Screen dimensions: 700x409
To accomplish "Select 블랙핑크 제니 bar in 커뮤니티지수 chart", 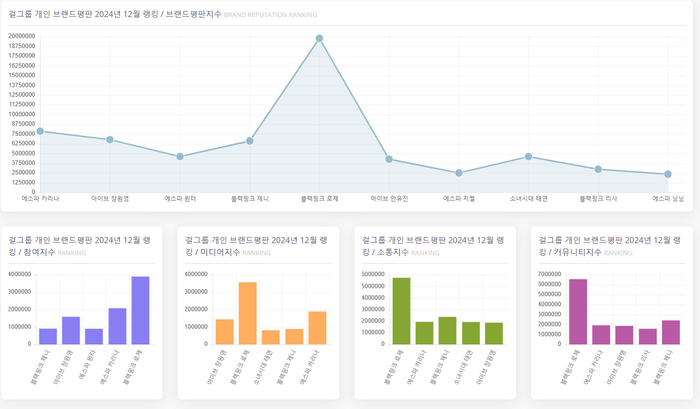I will tap(671, 332).
